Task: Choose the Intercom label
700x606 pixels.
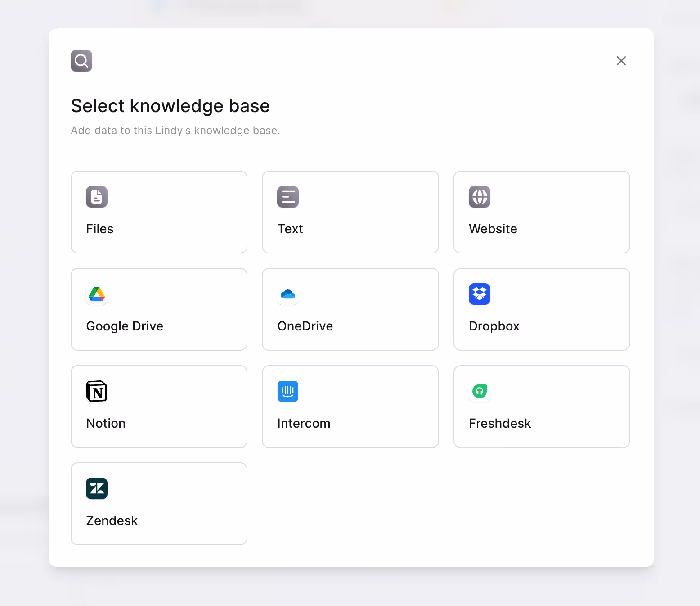Action: [304, 423]
